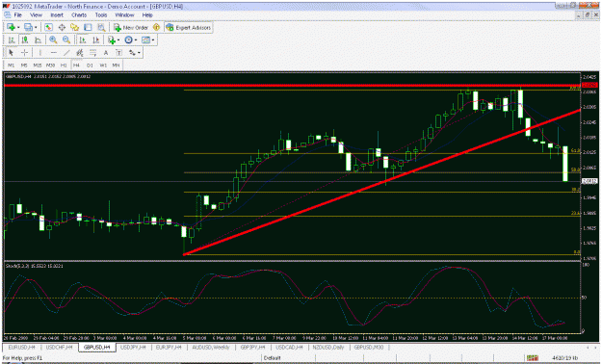This screenshot has height=364, width=602.
Task: Expand the Profiles dropdown arrow
Action: [x=36, y=28]
